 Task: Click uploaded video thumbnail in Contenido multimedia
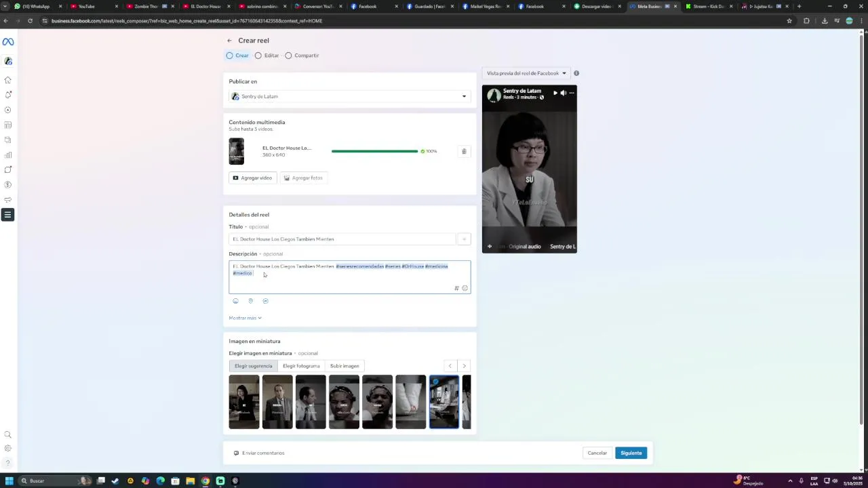click(236, 151)
